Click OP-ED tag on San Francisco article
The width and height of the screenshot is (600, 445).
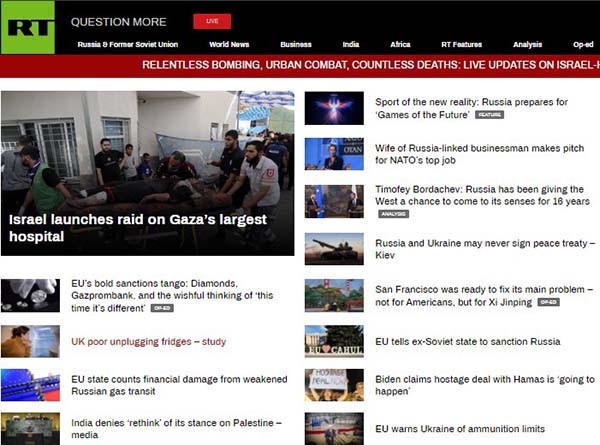(x=548, y=302)
